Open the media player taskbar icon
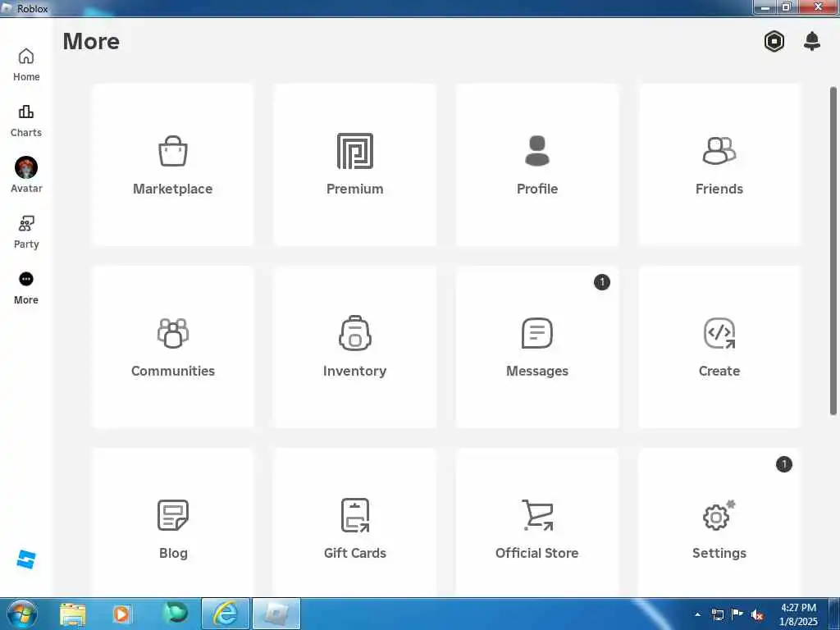This screenshot has width=840, height=630. click(121, 614)
